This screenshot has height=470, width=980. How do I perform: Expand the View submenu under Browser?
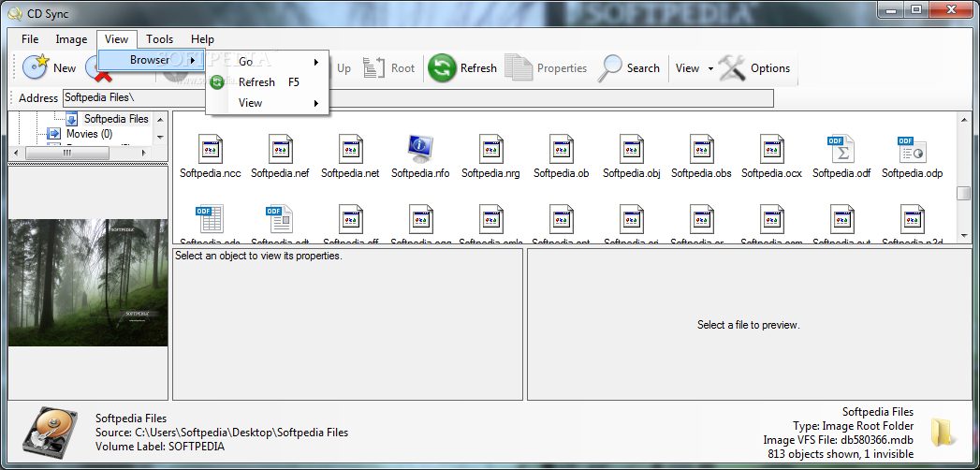[x=268, y=103]
